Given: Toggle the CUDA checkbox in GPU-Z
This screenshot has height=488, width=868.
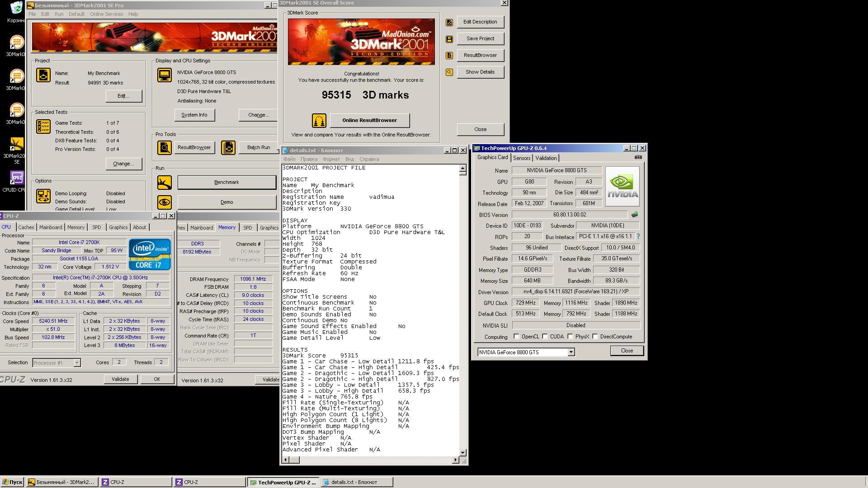Looking at the screenshot, I should coord(545,337).
